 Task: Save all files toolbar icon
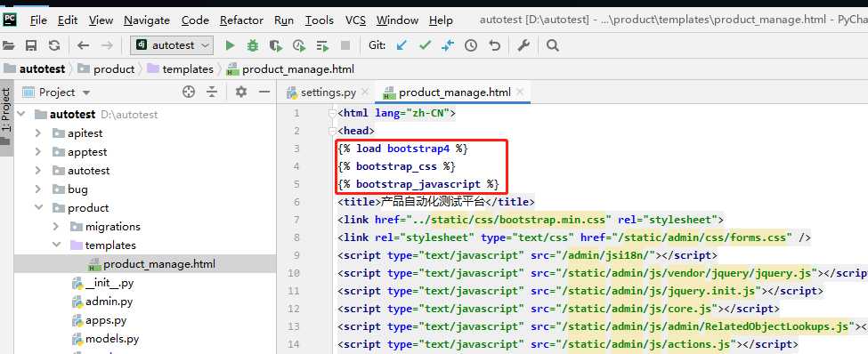pos(31,45)
